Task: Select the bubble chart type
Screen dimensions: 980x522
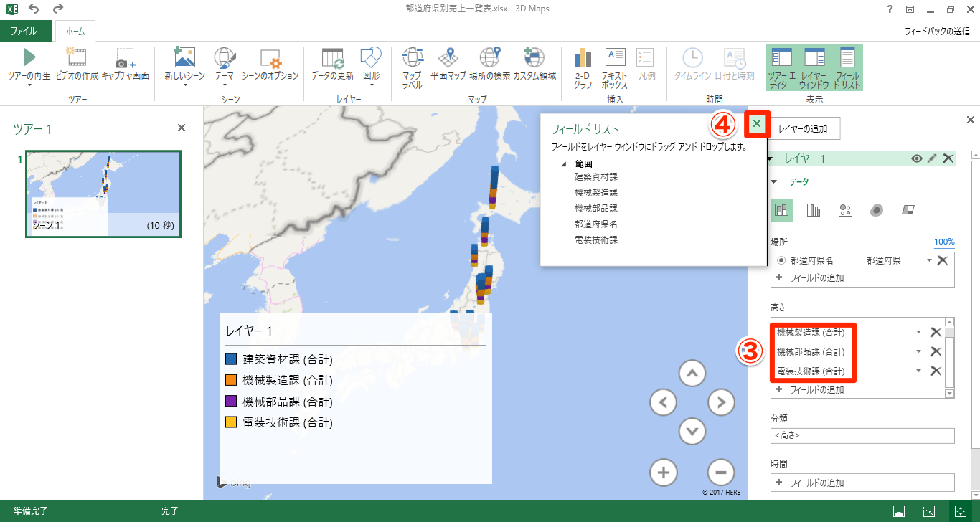Action: pos(844,210)
